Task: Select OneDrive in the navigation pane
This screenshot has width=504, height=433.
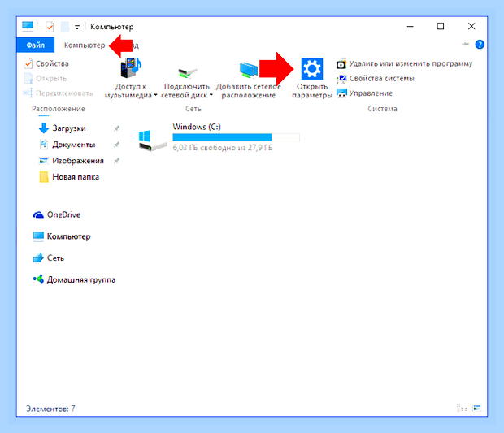Action: pos(57,214)
